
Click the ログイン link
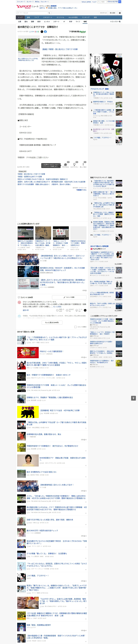pos(42,8)
